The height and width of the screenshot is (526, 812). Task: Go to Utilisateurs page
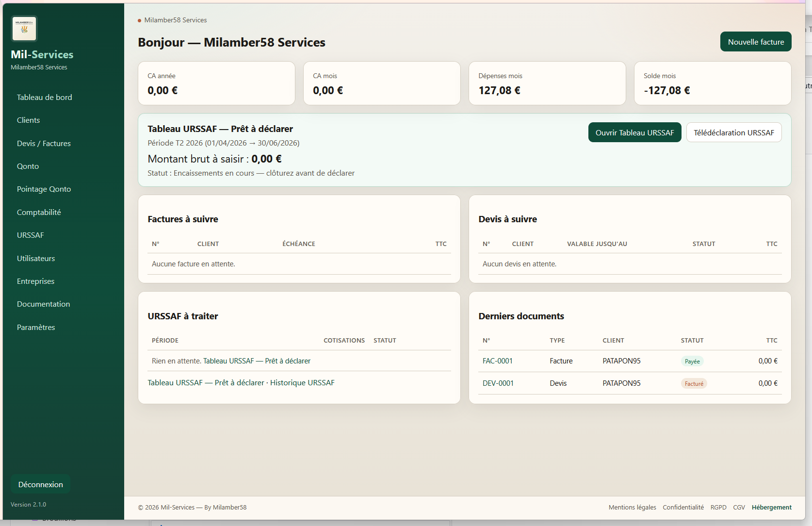pyautogui.click(x=36, y=259)
